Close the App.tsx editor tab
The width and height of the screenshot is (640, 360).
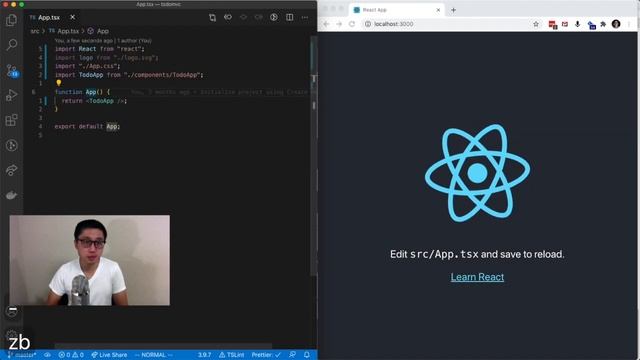click(72, 17)
